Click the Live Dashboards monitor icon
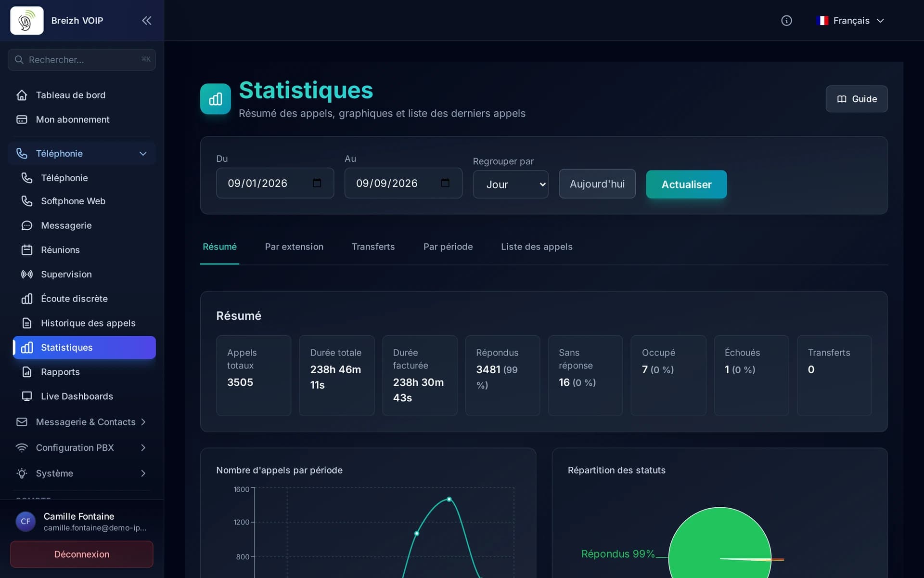This screenshot has height=578, width=924. click(x=27, y=396)
